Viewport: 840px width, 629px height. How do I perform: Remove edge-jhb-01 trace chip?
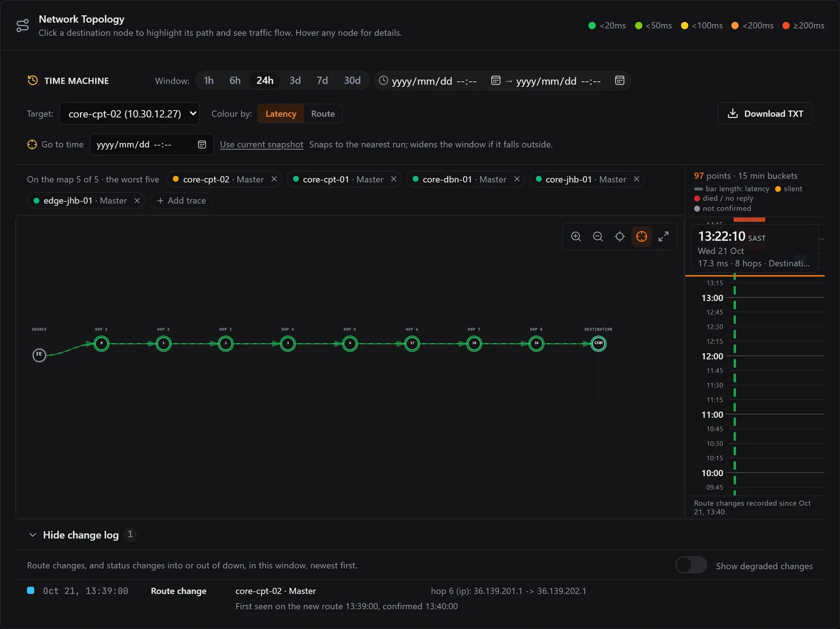137,201
